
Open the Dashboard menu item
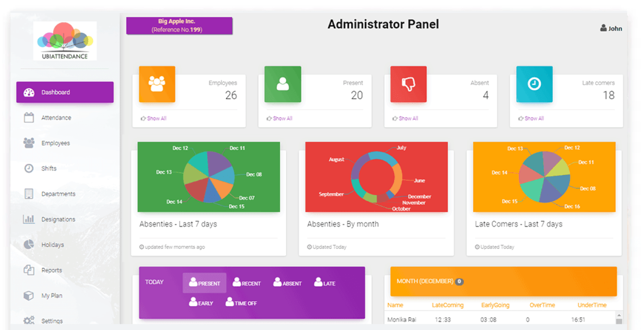coord(65,92)
